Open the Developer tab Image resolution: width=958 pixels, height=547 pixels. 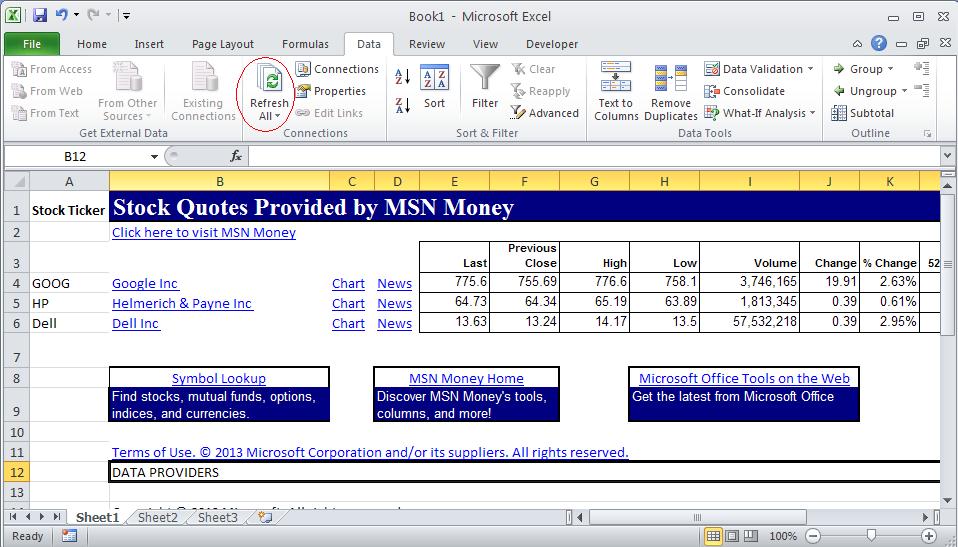click(552, 44)
